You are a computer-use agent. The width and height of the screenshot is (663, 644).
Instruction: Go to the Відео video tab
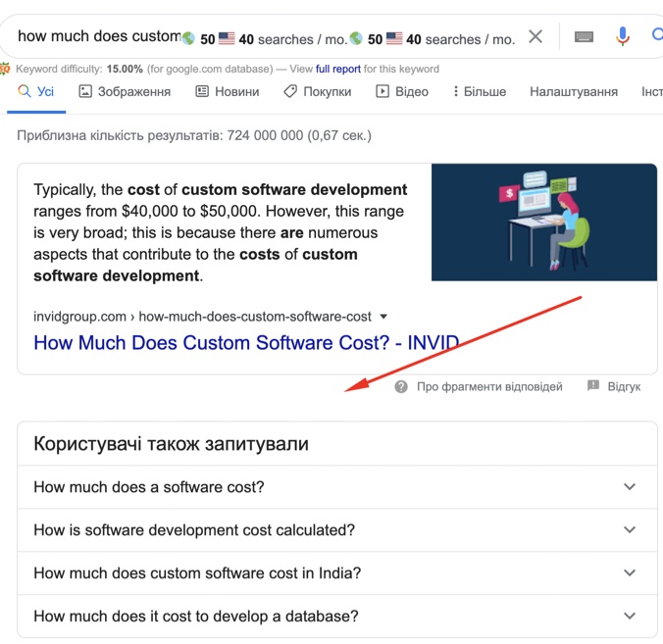402,91
